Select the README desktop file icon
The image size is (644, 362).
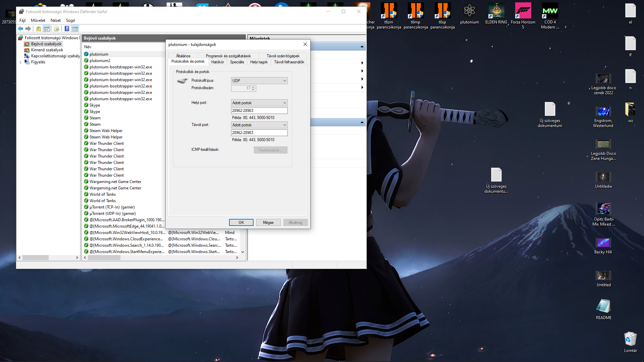click(603, 309)
